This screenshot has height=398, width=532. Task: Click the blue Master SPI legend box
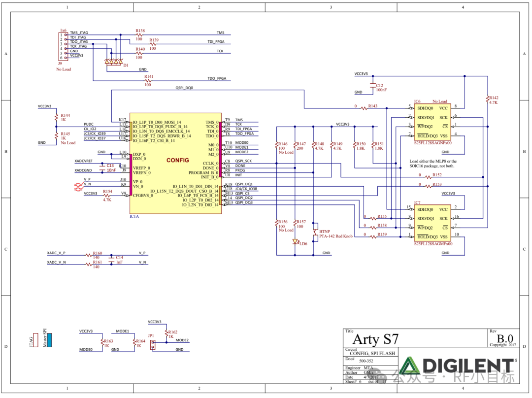49,340
